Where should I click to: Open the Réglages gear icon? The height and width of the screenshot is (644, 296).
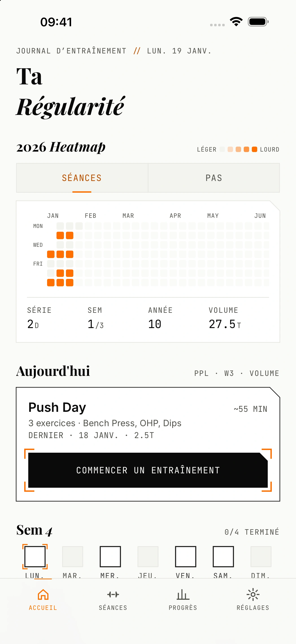point(253,595)
